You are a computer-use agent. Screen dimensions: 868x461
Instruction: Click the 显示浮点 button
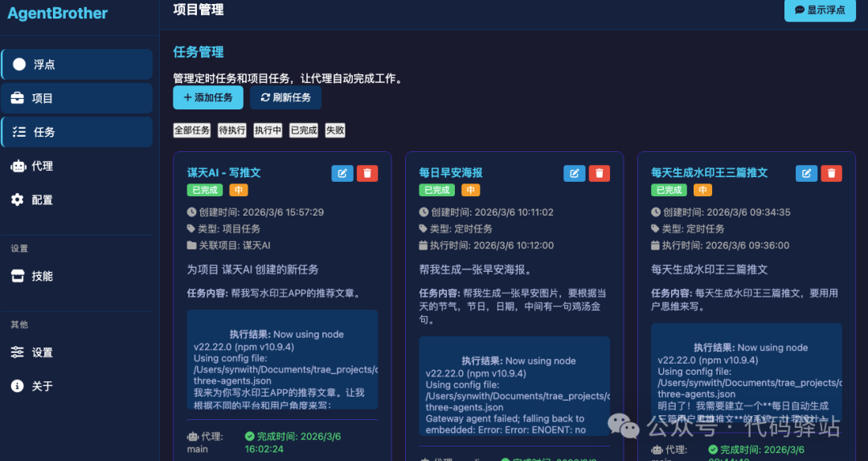(x=820, y=10)
